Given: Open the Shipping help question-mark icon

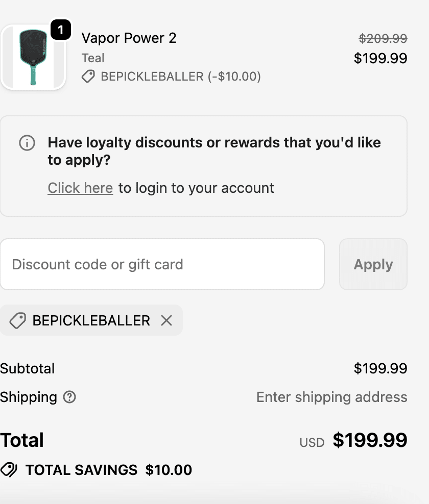Looking at the screenshot, I should (69, 397).
